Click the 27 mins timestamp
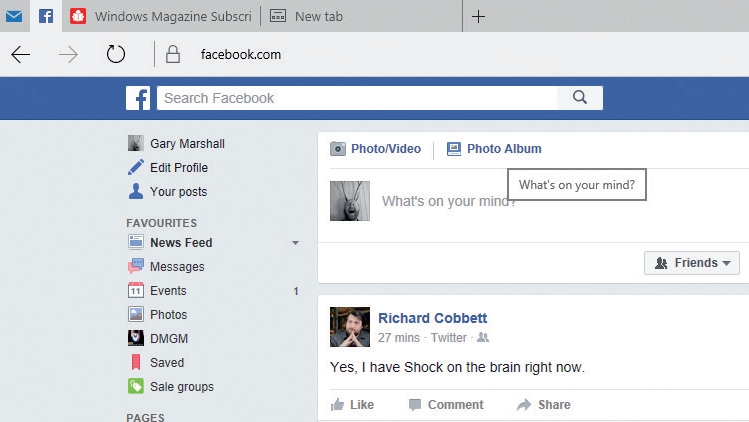 [398, 338]
